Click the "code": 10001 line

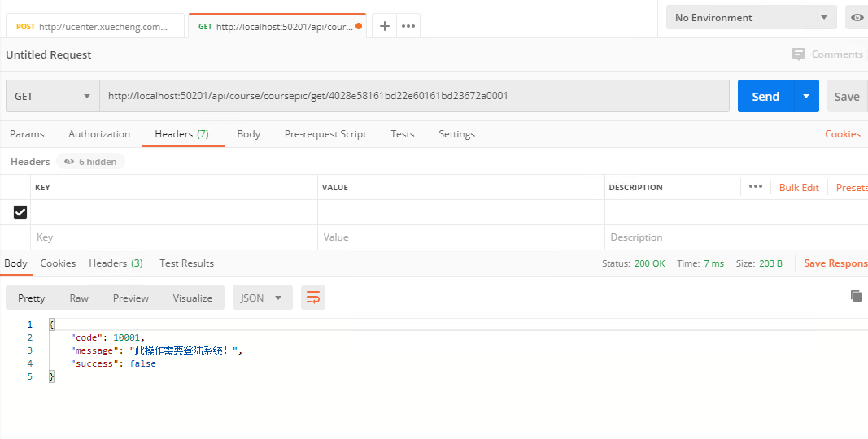[x=107, y=337]
